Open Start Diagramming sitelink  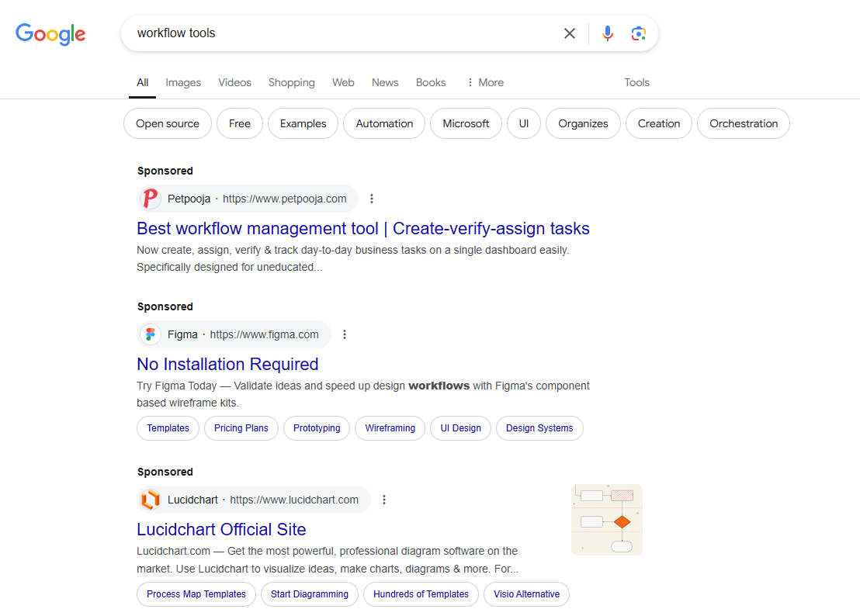[x=310, y=594]
